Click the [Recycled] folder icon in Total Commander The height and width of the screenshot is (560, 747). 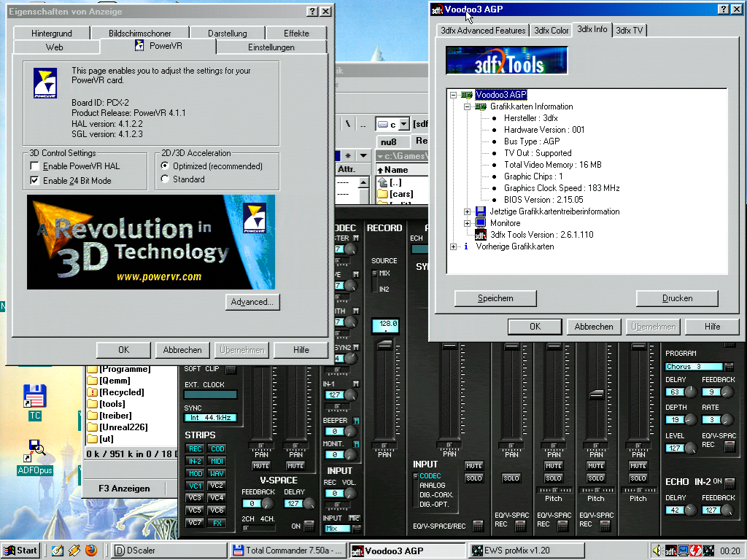pyautogui.click(x=93, y=392)
